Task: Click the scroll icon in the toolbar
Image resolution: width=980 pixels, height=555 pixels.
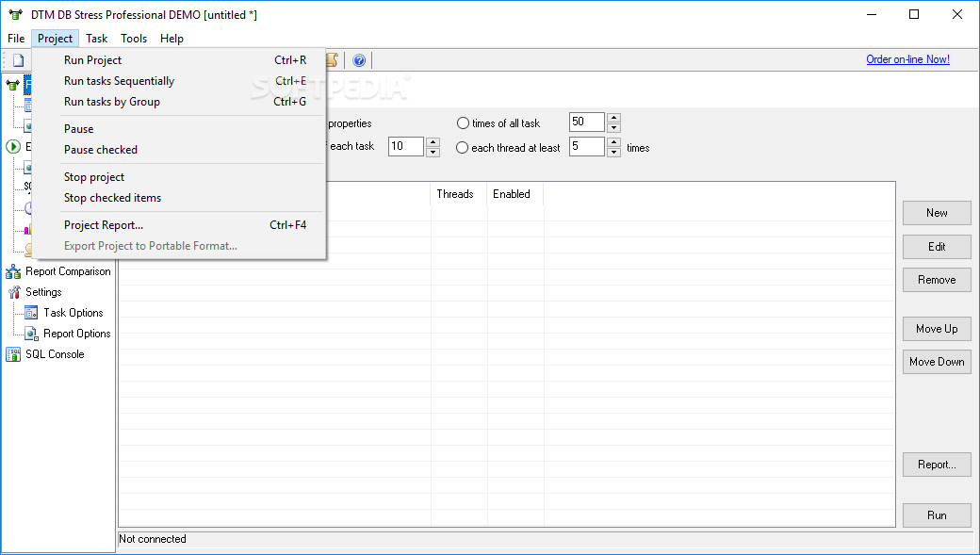Action: 332,60
